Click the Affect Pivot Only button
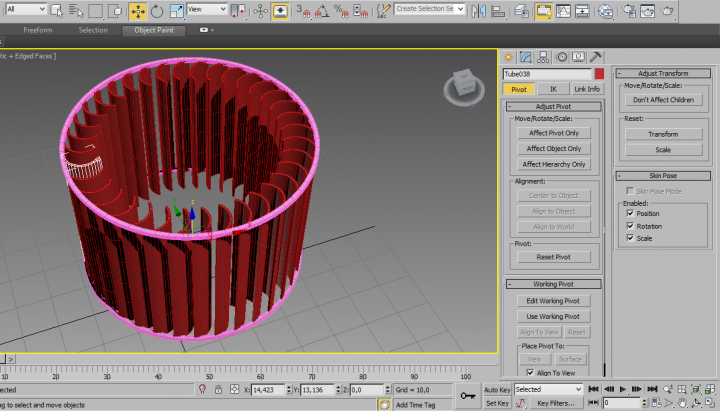720x411 pixels. pyautogui.click(x=553, y=132)
